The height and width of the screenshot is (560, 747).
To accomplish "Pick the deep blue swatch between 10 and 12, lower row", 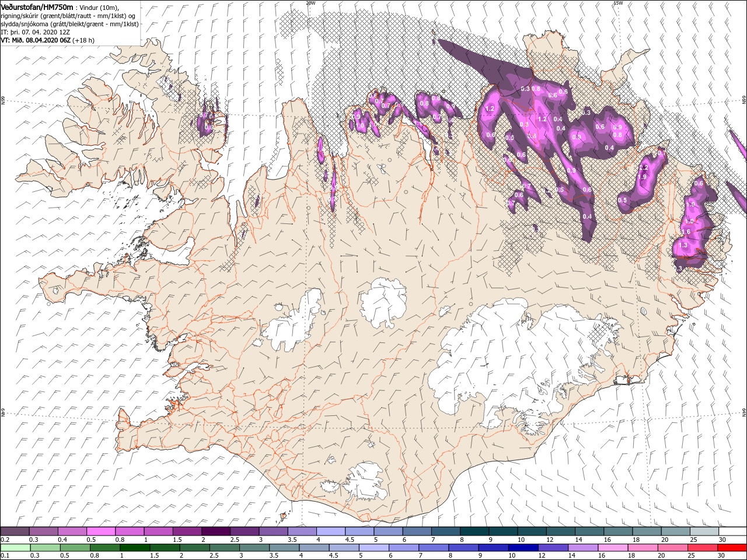I will (x=522, y=548).
